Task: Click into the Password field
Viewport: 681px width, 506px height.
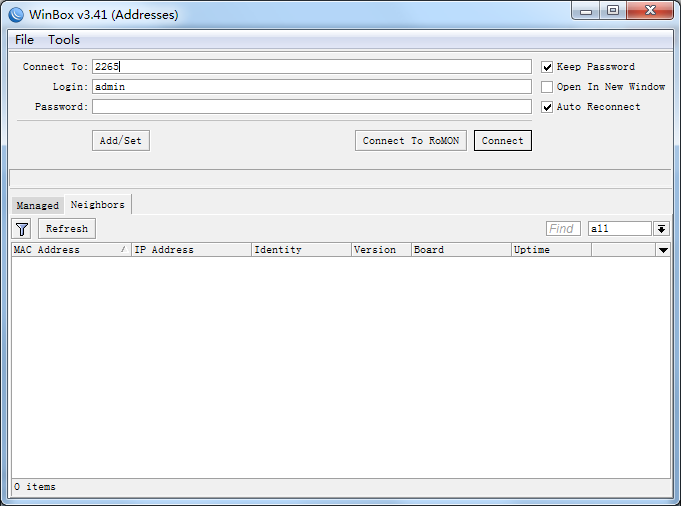Action: pyautogui.click(x=311, y=107)
